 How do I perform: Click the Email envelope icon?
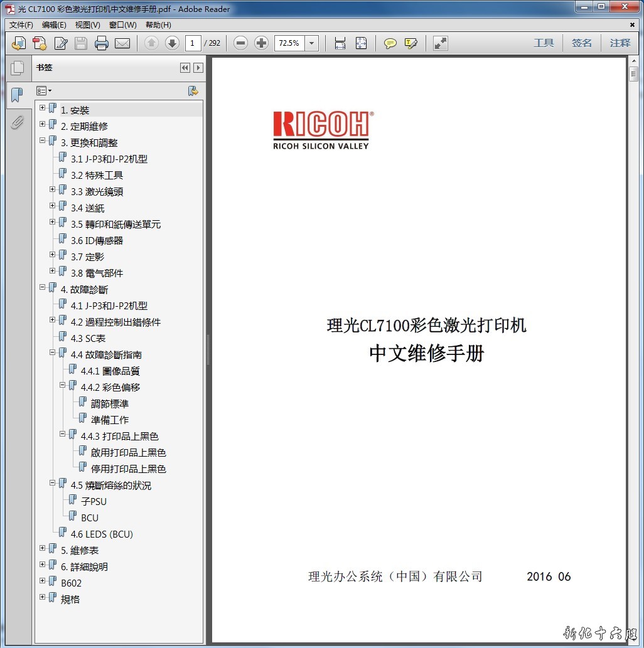click(x=122, y=43)
